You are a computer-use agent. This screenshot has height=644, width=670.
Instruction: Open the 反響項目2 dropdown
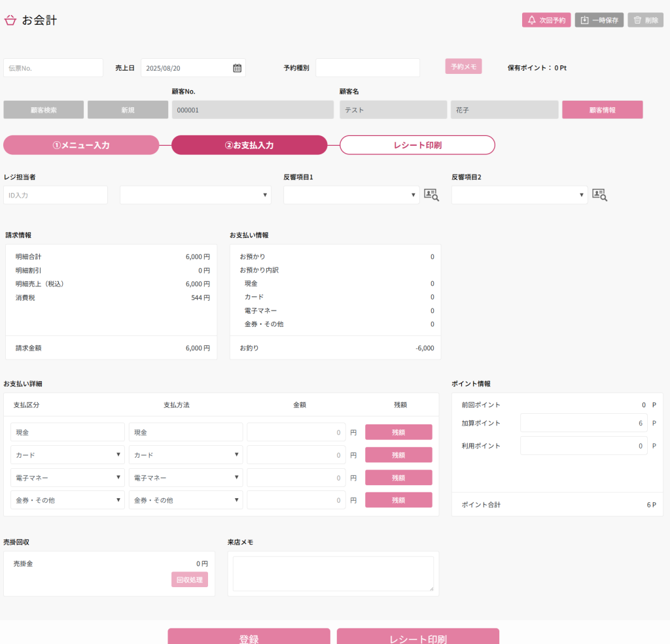[520, 195]
